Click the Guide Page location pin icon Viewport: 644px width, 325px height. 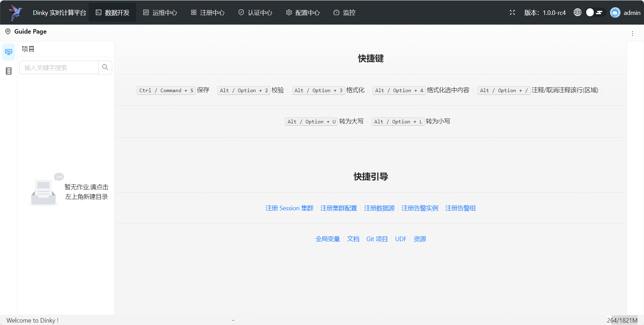[x=8, y=32]
